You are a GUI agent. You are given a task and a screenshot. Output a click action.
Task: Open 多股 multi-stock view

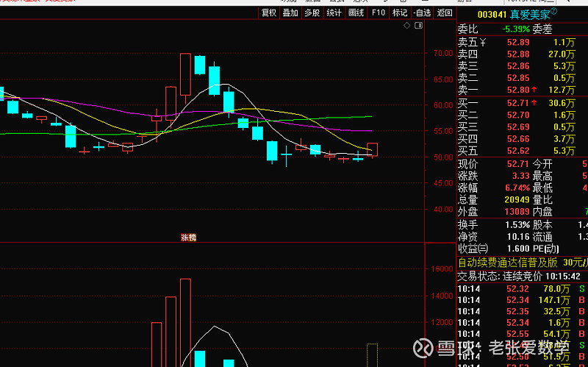[x=312, y=13]
